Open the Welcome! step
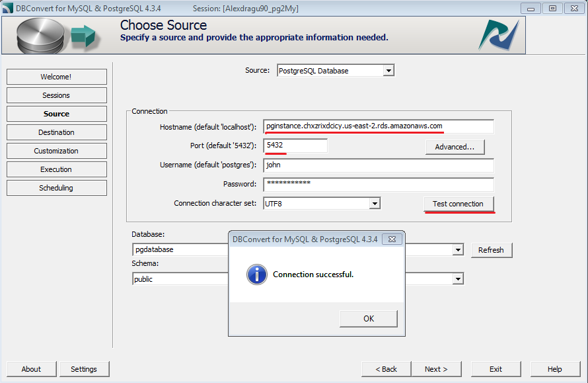 [57, 77]
